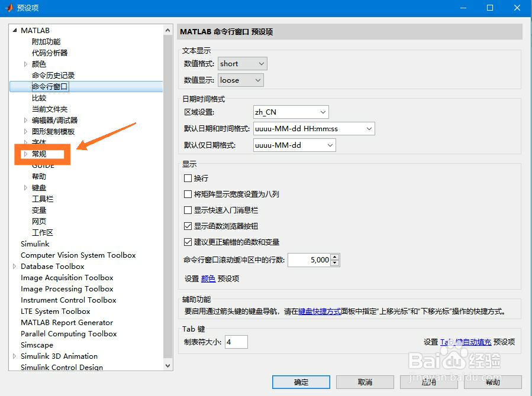
Task: Uncheck 显示函数浏览器按钮
Action: coord(188,225)
